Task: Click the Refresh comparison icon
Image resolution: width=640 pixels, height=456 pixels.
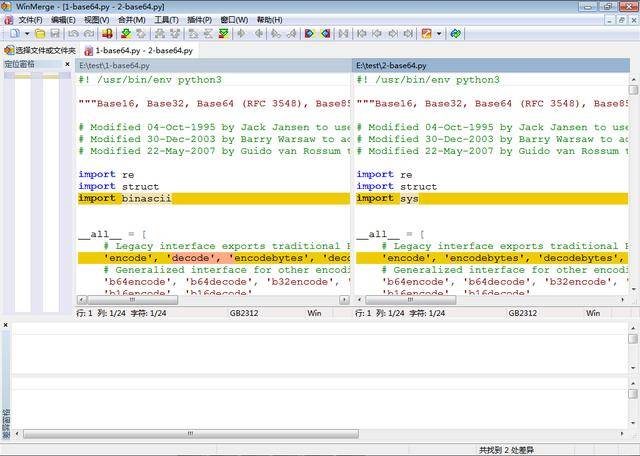Action: pyautogui.click(x=456, y=33)
